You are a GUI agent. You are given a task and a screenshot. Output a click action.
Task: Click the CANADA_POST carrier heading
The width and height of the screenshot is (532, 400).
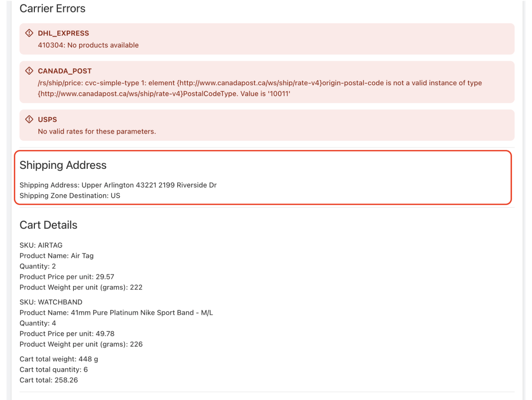pos(65,71)
